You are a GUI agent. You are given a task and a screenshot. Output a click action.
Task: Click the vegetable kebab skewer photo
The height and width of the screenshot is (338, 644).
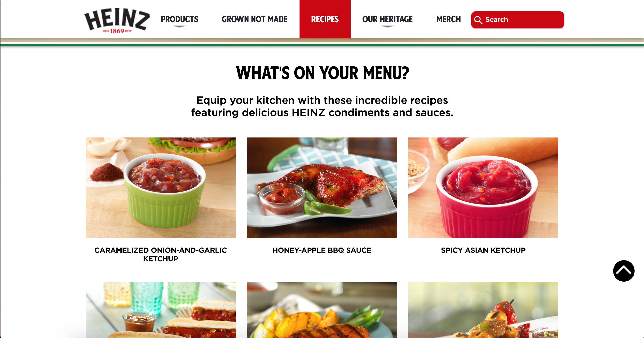tap(483, 310)
